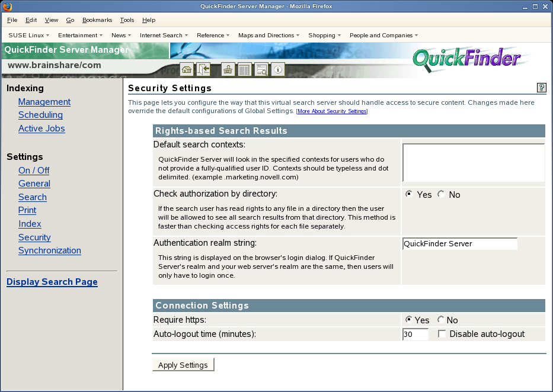Expand the SUSE Linux bookmarks dropdown
The width and height of the screenshot is (553, 392).
(x=29, y=35)
